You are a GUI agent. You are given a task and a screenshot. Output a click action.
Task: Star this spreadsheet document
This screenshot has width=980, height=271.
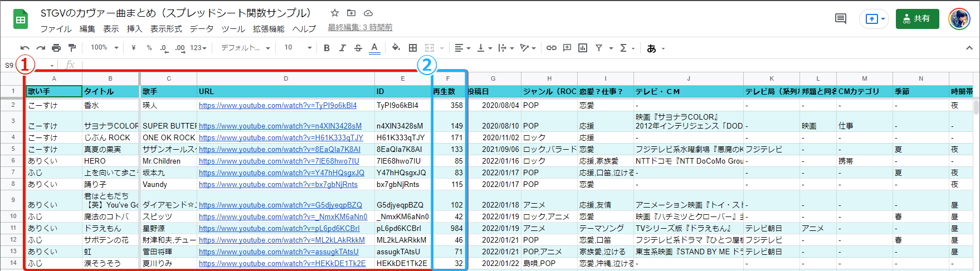tap(334, 13)
